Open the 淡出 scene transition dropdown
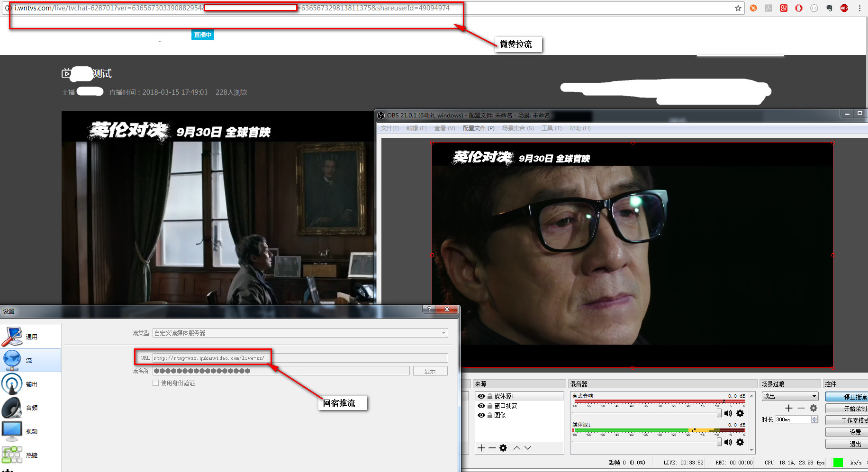The height and width of the screenshot is (472, 868). click(x=790, y=396)
